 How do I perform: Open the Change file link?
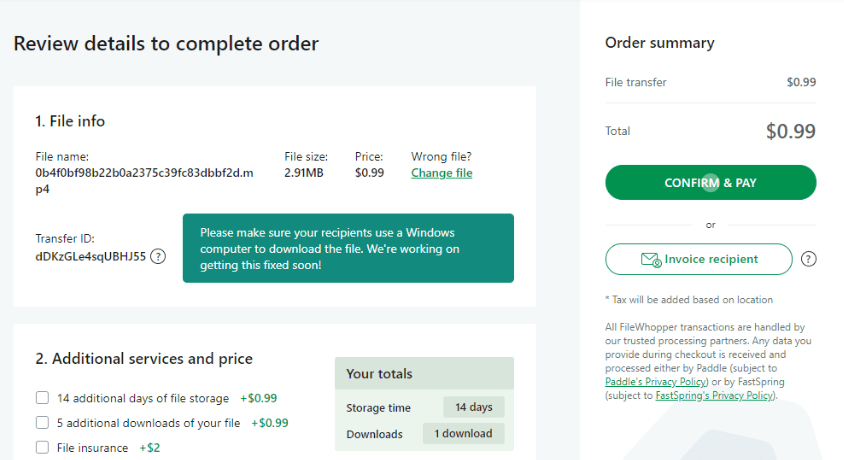441,173
